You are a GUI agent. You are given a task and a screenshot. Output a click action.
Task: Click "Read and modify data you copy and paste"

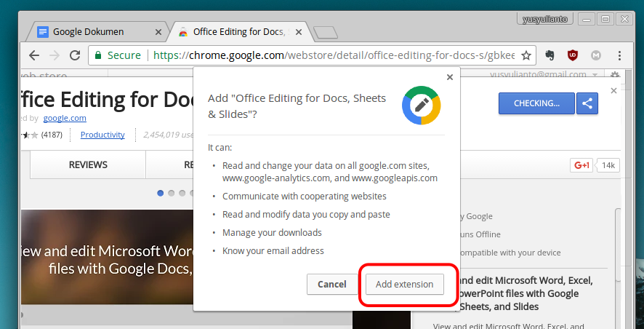pyautogui.click(x=306, y=215)
